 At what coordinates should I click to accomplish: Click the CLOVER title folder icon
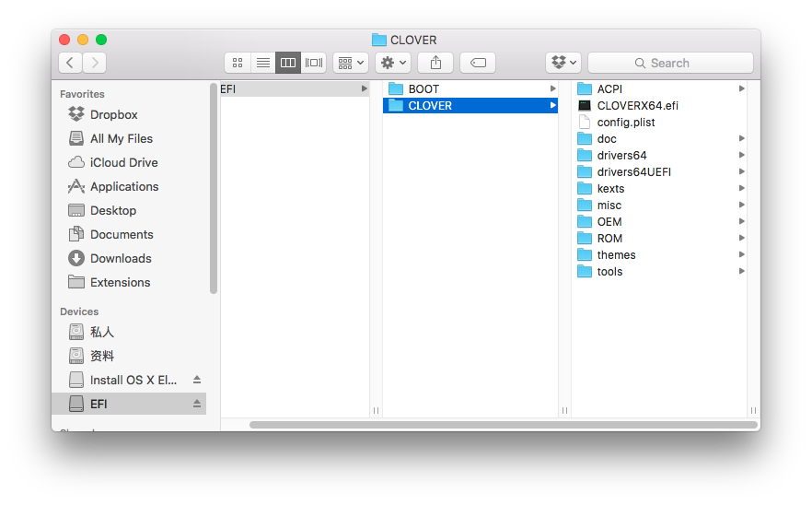pyautogui.click(x=379, y=40)
